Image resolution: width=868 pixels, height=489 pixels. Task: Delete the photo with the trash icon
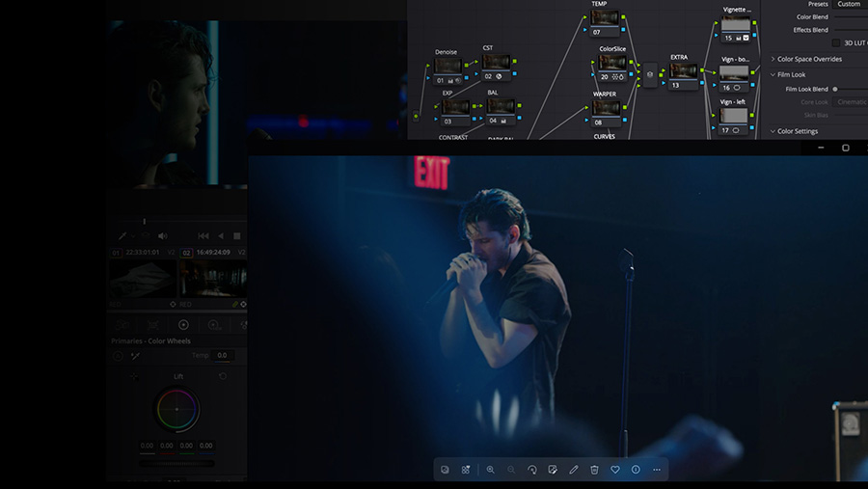[594, 470]
